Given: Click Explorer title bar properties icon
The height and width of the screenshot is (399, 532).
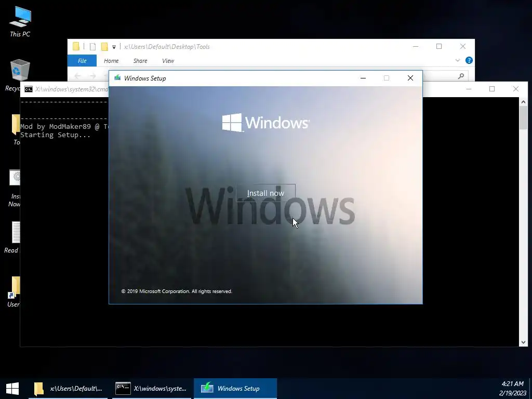Looking at the screenshot, I should point(92,47).
